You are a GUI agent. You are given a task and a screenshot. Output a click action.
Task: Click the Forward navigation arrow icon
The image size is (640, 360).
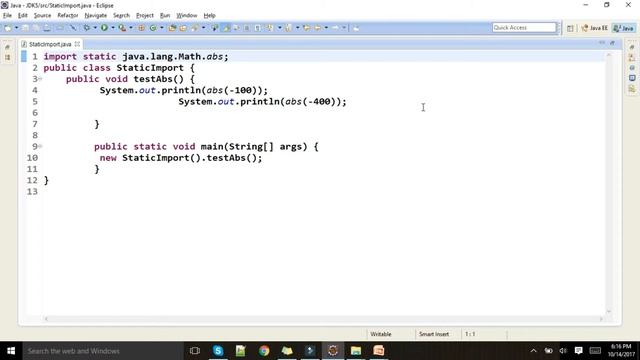point(335,28)
